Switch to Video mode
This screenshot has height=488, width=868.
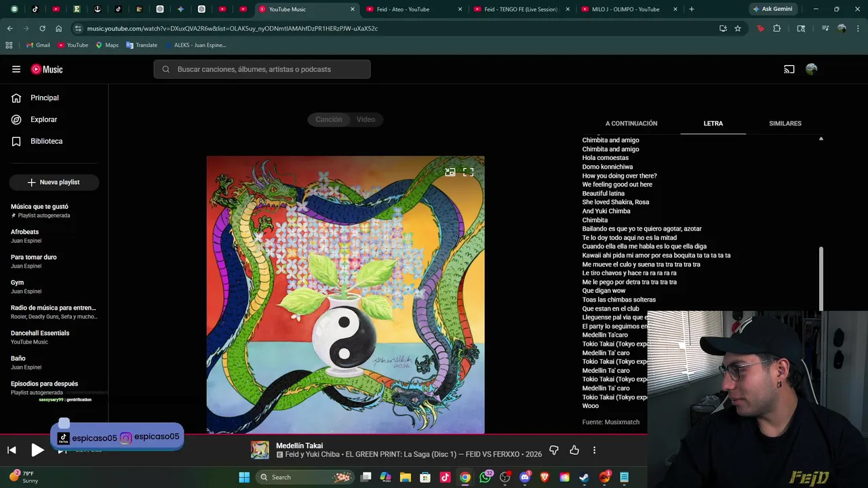[366, 119]
